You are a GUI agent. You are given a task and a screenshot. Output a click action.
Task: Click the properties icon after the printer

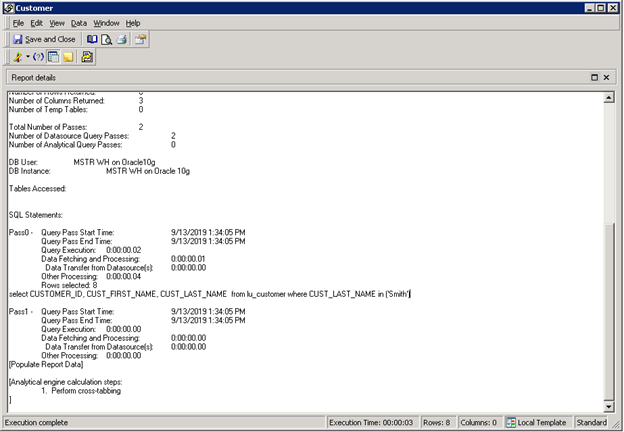(x=141, y=39)
